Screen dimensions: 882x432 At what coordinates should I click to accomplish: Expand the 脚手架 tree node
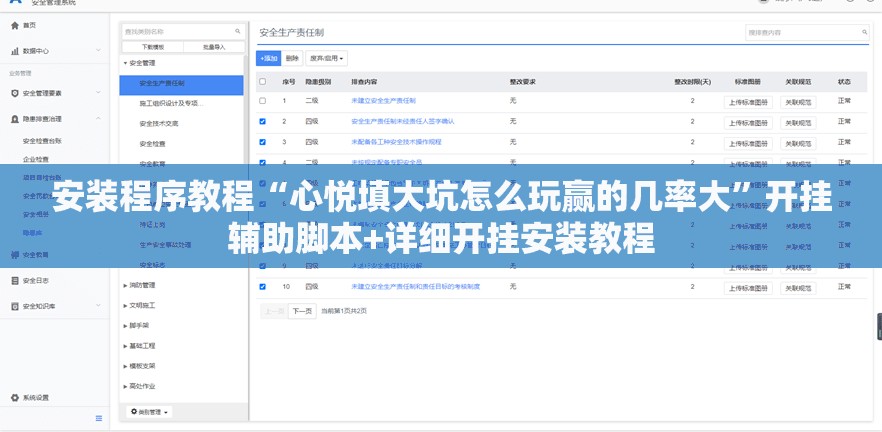[x=125, y=326]
